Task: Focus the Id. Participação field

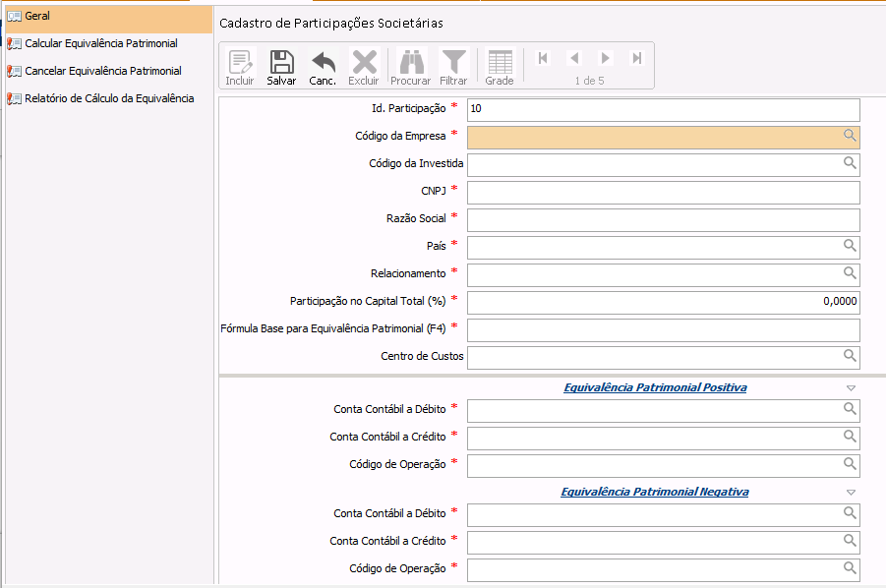Action: pos(664,110)
